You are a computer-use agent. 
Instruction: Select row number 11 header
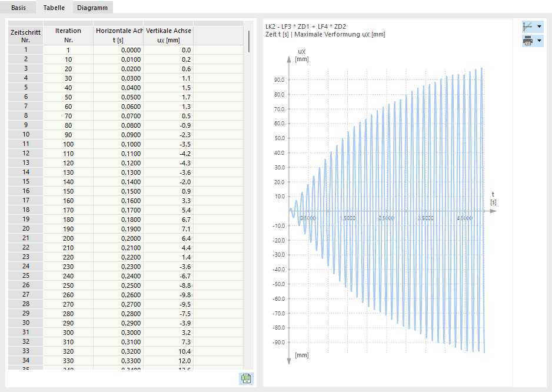click(x=26, y=144)
